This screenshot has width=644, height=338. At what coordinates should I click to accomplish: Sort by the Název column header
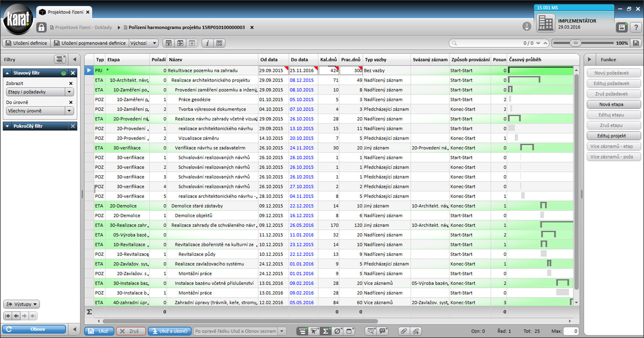[212, 60]
